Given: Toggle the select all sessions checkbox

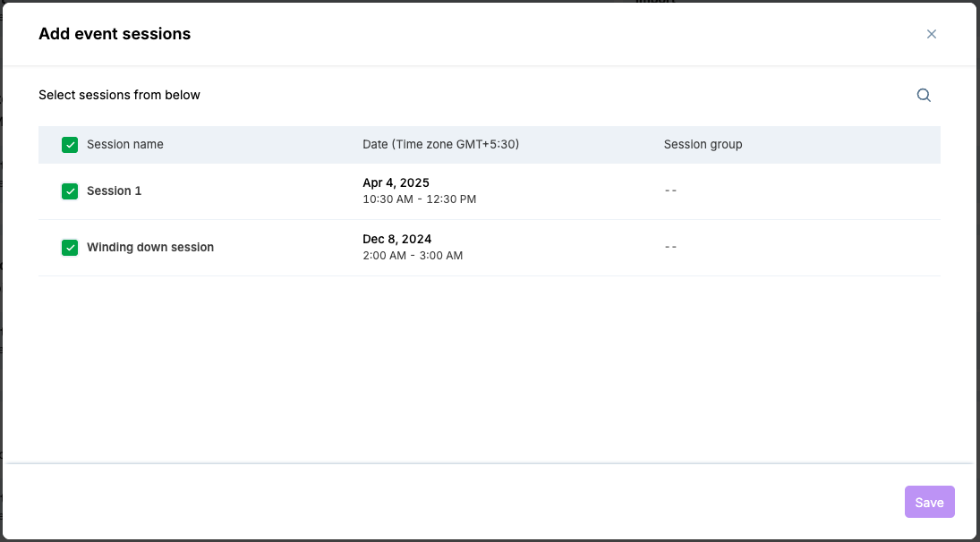Looking at the screenshot, I should tap(70, 145).
